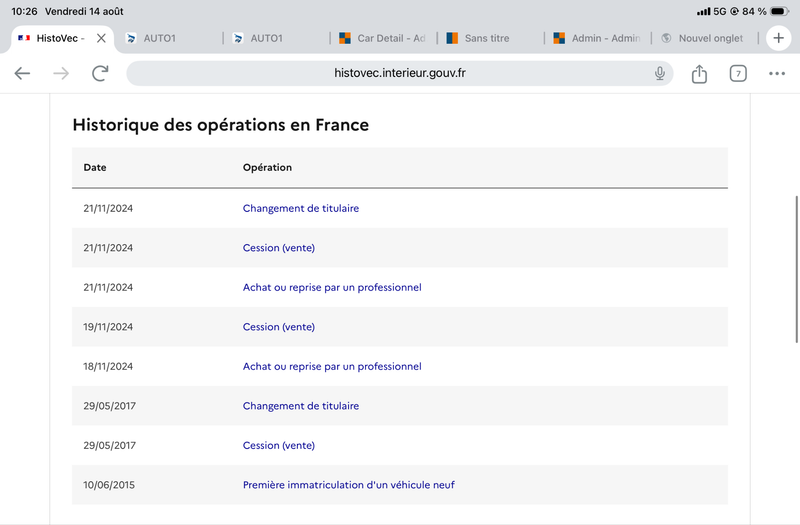800x525 pixels.
Task: Tap the 10:26 clock in status bar
Action: pyautogui.click(x=24, y=11)
